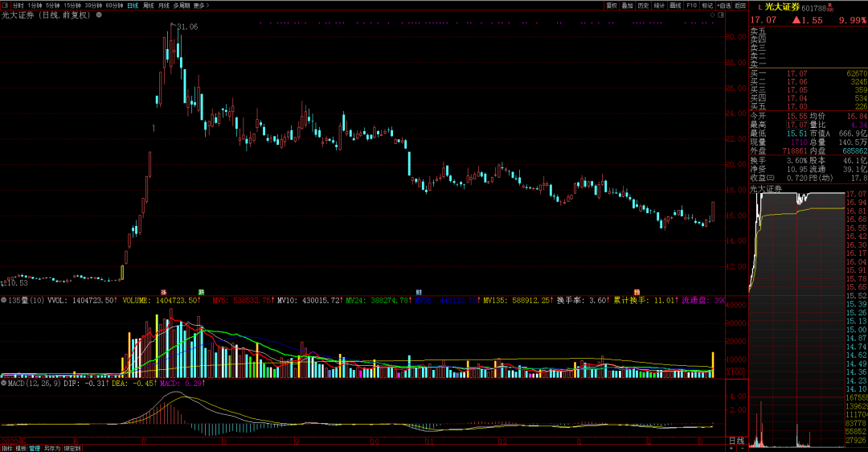Select the 5分钟 period
868x452 pixels.
coord(52,6)
